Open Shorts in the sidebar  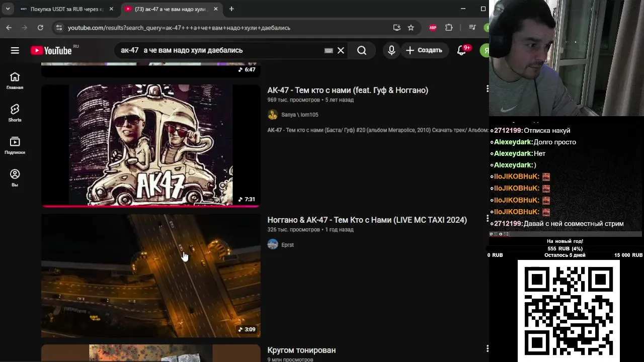click(15, 113)
